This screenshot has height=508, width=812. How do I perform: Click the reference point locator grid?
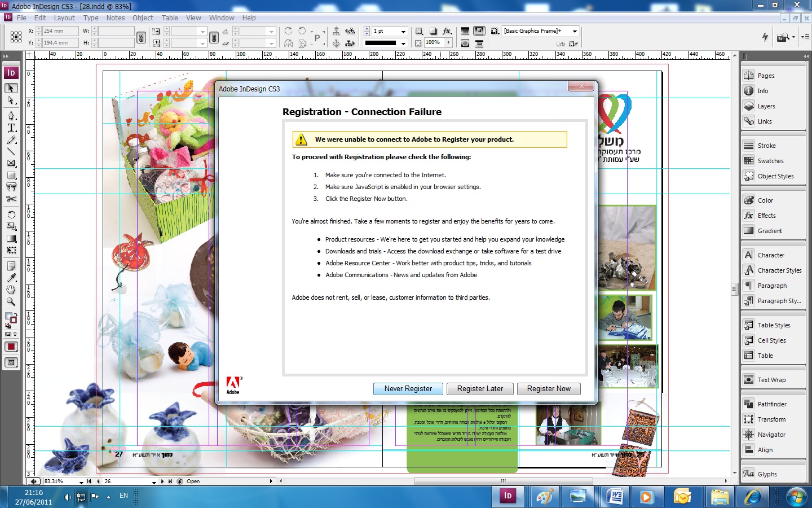point(16,37)
